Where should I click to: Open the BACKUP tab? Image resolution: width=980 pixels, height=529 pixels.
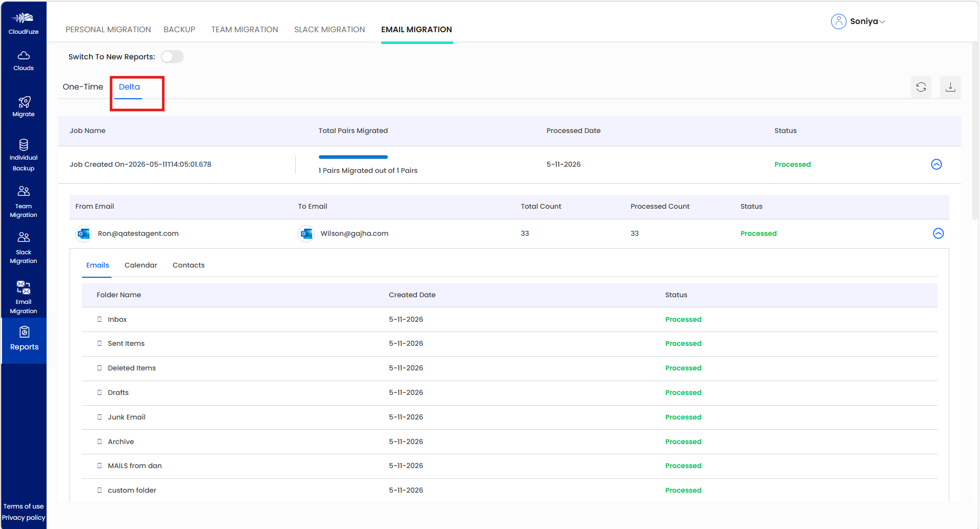180,30
